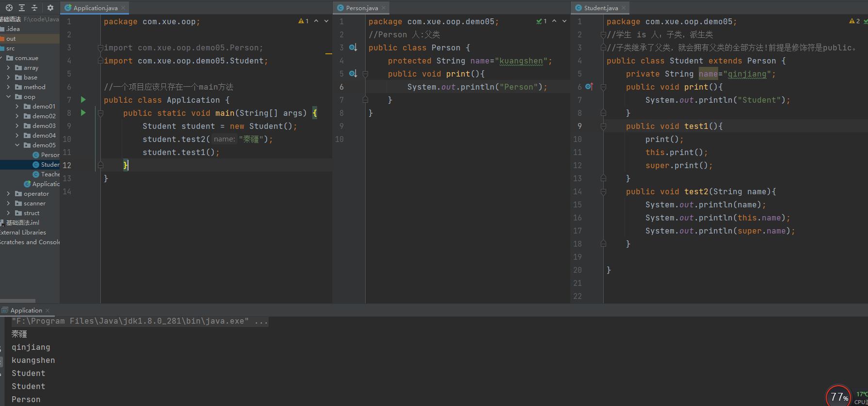Viewport: 868px width, 406px height.
Task: Switch to the Person.java tab
Action: [361, 8]
